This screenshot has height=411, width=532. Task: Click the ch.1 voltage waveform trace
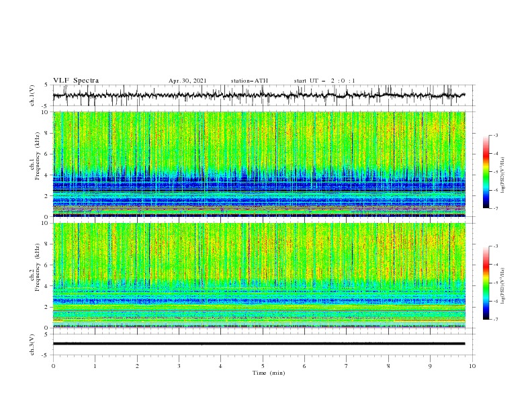(x=259, y=95)
